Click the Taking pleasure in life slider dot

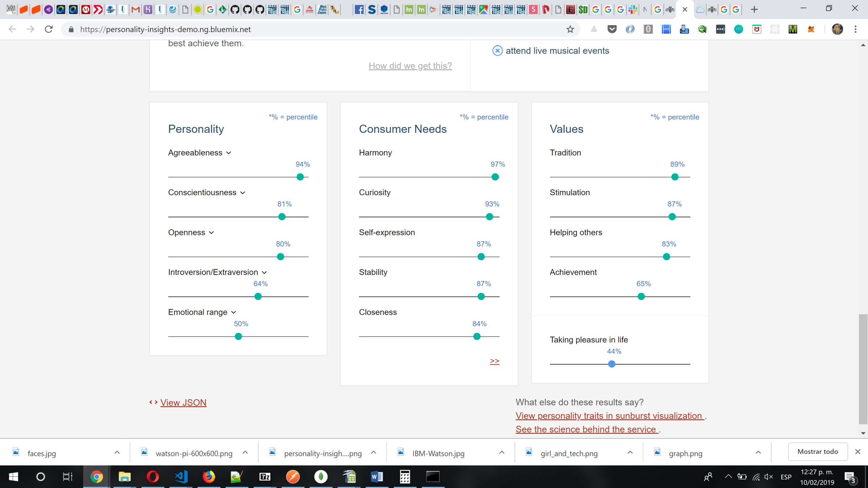click(x=612, y=364)
